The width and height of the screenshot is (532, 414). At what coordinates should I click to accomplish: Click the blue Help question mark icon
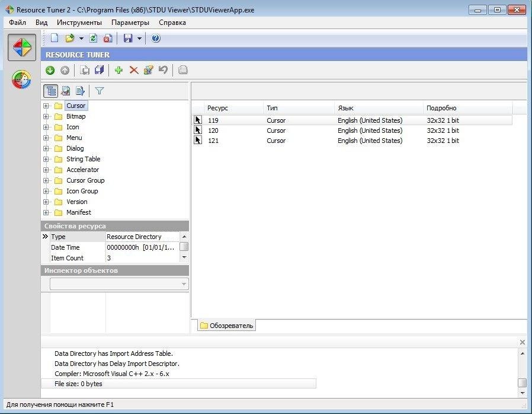click(156, 38)
